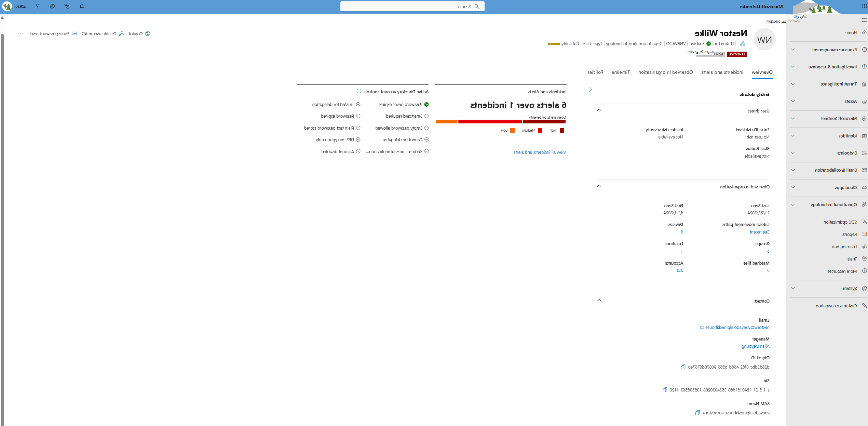
Task: Select the Overview tab
Action: 762,72
